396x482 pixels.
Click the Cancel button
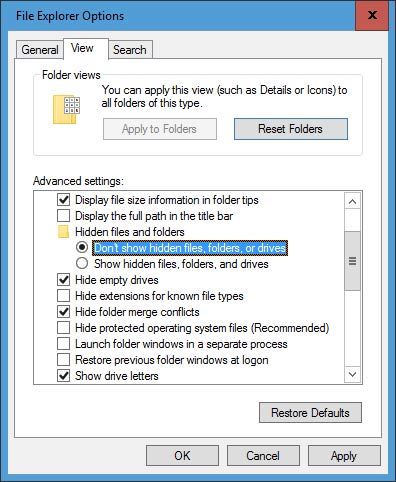(263, 456)
